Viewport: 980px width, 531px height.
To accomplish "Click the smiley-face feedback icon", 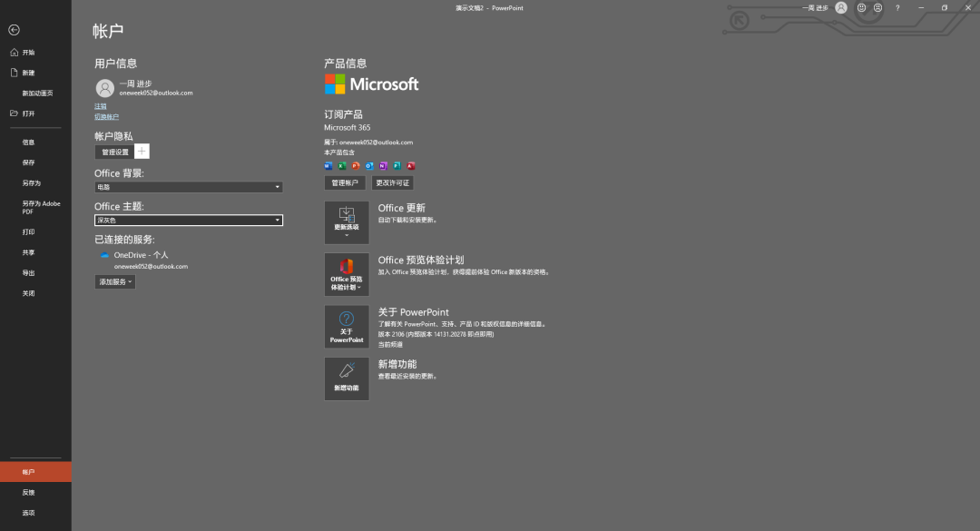I will tap(861, 7).
